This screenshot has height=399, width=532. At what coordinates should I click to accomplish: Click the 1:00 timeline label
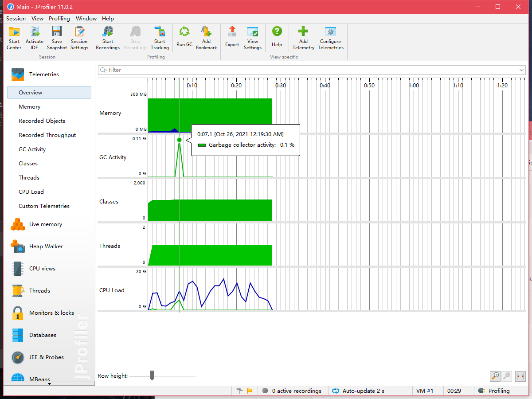pyautogui.click(x=414, y=86)
